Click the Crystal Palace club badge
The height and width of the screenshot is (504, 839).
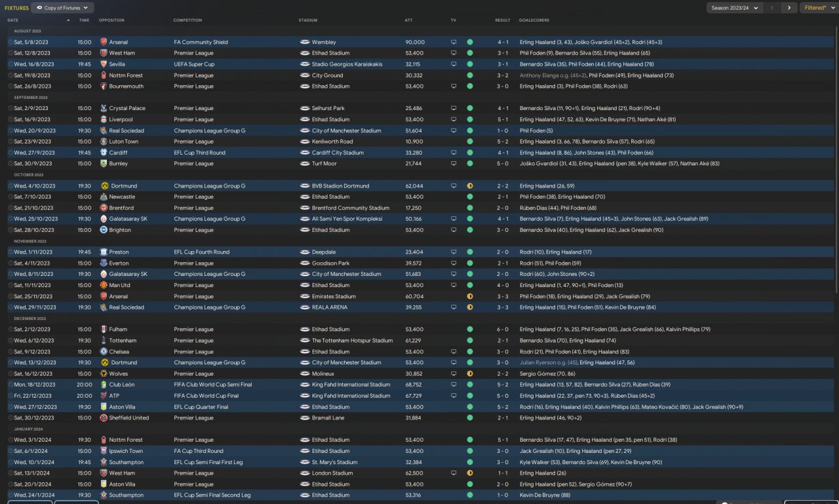[x=104, y=108]
